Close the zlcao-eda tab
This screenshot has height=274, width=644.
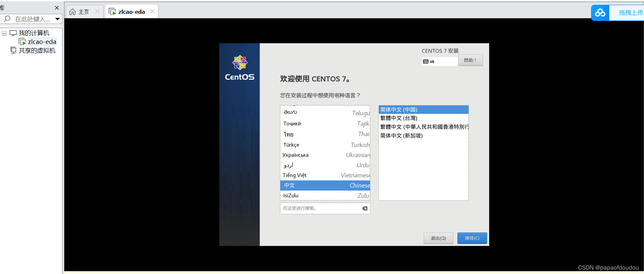(152, 11)
